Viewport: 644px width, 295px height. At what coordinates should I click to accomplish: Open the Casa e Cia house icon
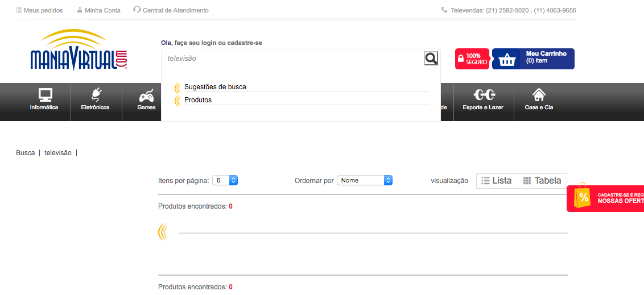pos(538,95)
